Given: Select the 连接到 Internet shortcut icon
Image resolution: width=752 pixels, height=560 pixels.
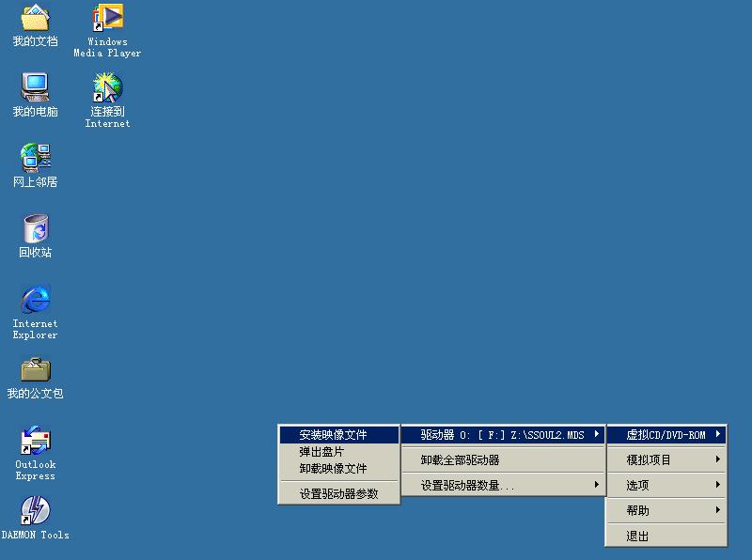Looking at the screenshot, I should 107,101.
